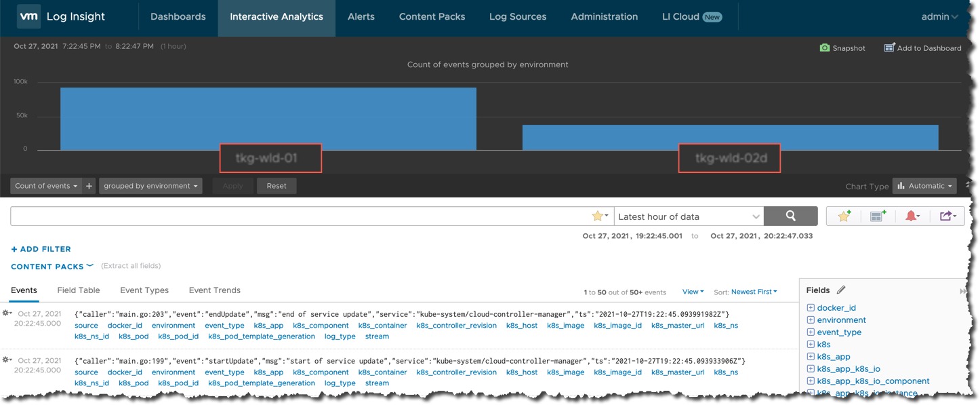
Task: Open Administration page
Action: click(605, 17)
